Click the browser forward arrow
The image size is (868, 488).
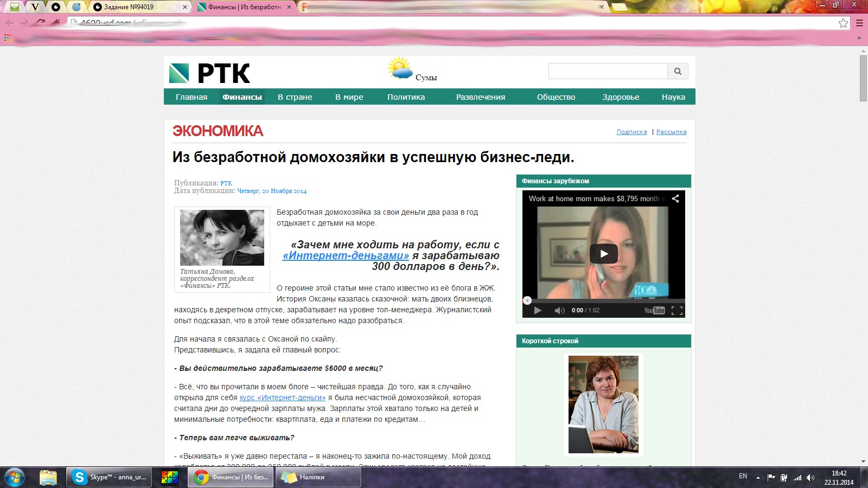(x=24, y=22)
